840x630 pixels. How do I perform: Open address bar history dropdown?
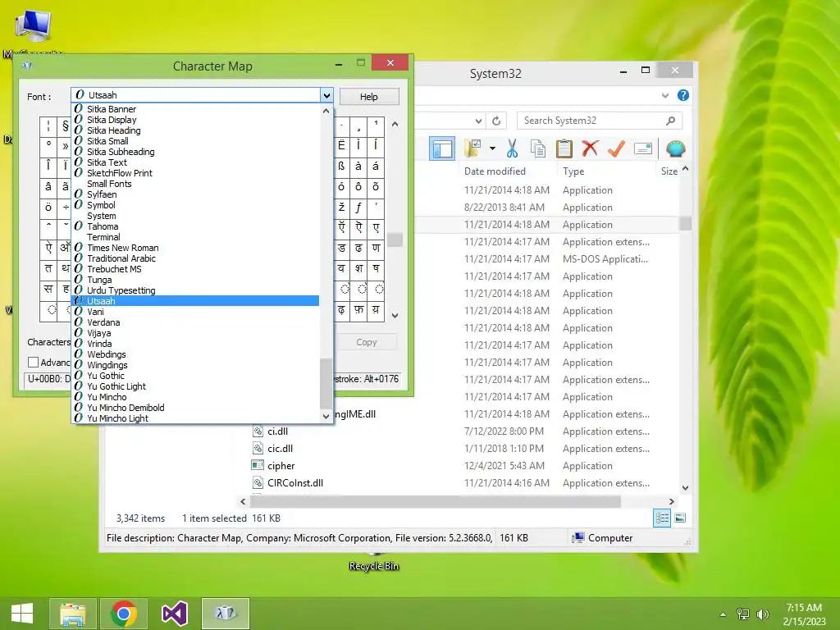[478, 121]
